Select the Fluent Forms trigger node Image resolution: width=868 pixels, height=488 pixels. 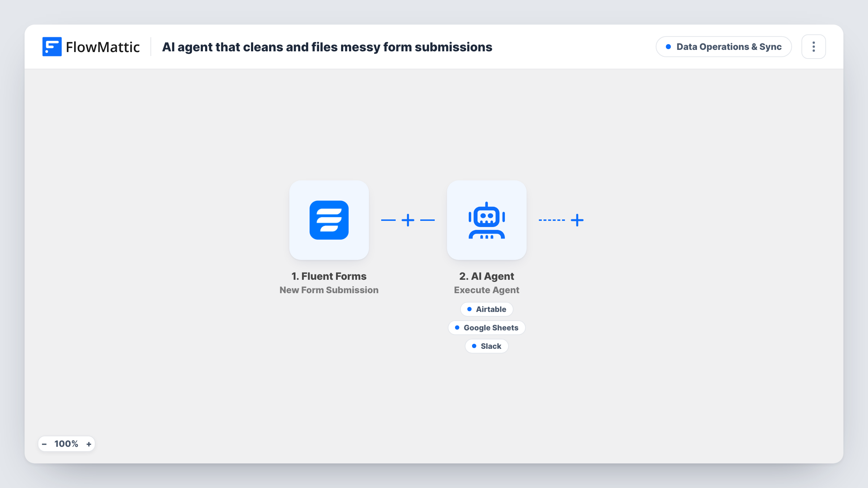point(329,220)
